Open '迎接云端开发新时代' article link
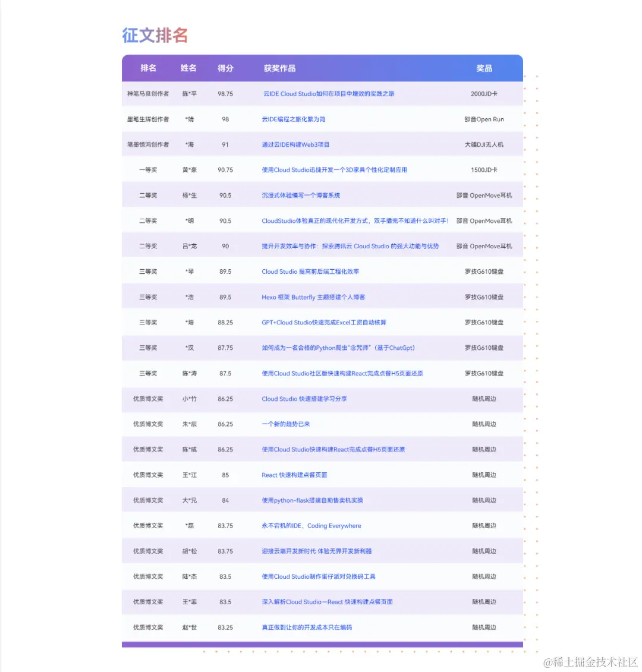 [316, 551]
